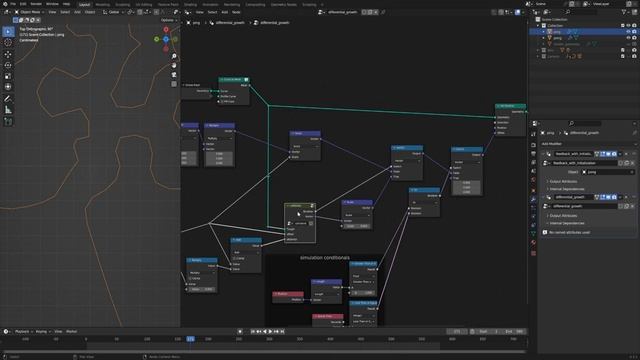Image resolution: width=640 pixels, height=360 pixels.
Task: Remove the feedback_with_initialization modifier with X
Action: 626,154
